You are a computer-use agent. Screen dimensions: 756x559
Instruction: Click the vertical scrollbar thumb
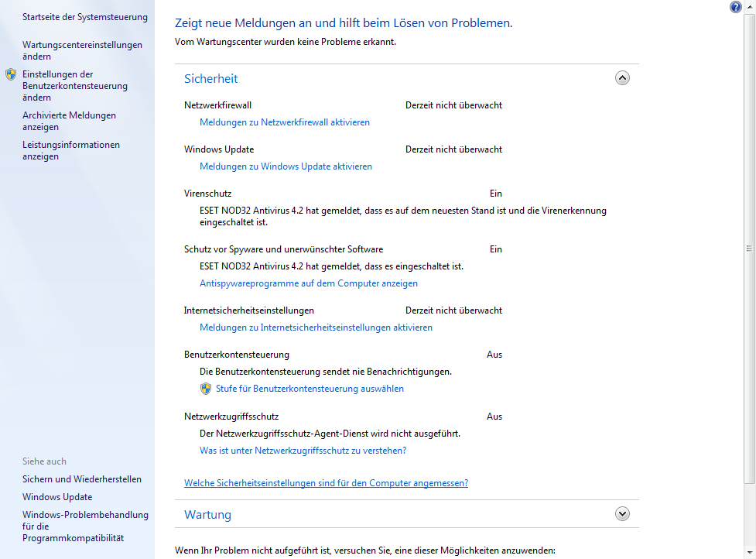[748, 248]
